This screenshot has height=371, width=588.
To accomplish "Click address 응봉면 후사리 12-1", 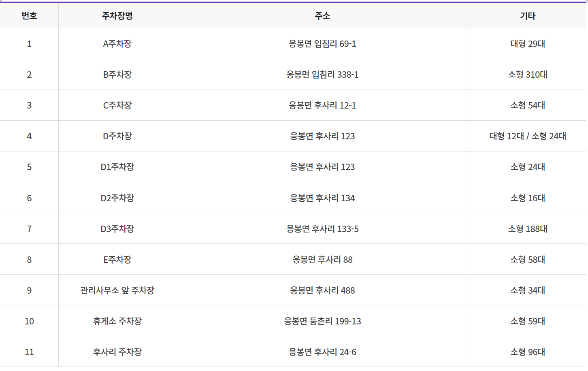I will coord(322,105).
